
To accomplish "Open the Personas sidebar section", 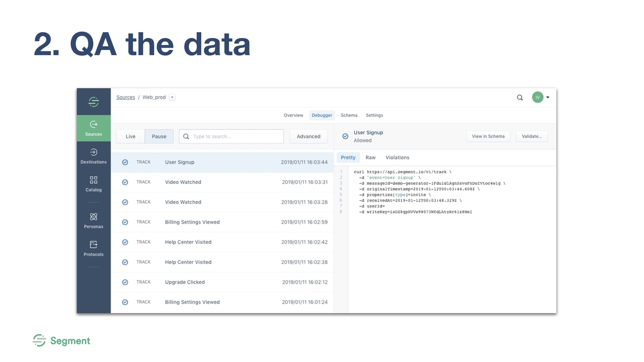I will click(93, 220).
